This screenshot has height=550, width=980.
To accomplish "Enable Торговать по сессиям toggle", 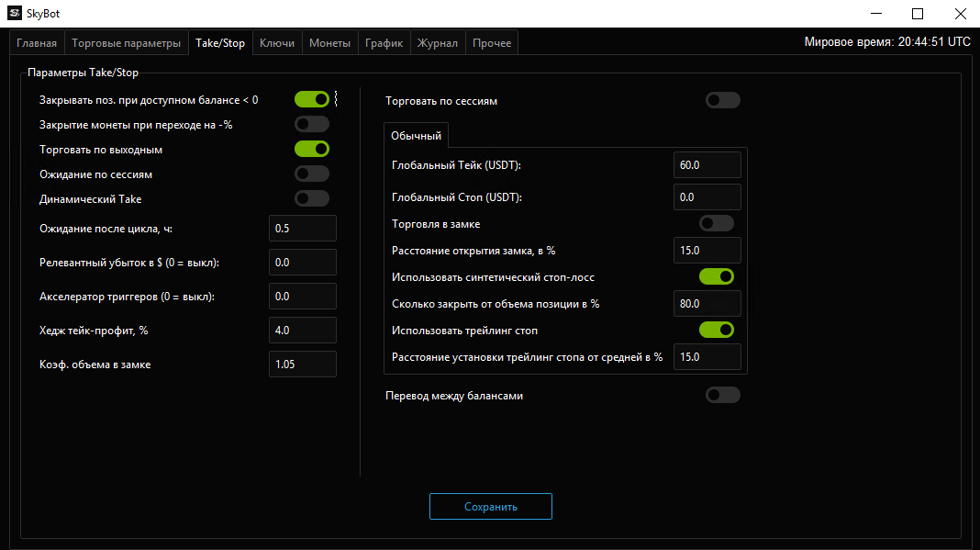I will pyautogui.click(x=723, y=100).
